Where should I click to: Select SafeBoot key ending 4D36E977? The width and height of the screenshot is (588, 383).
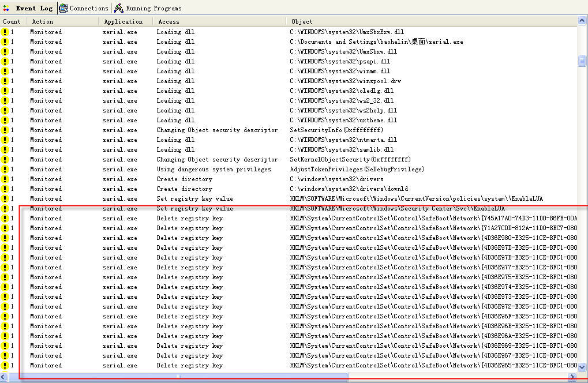[433, 267]
